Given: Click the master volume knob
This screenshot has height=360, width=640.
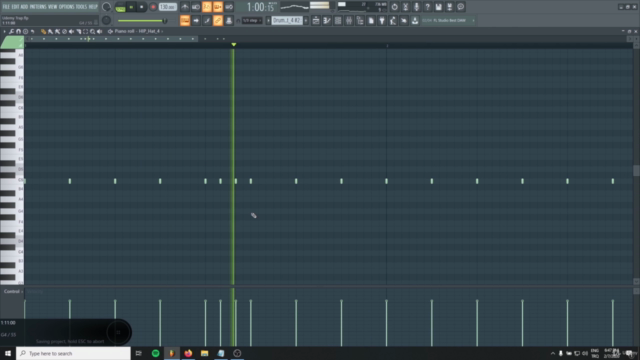Looking at the screenshot, I should coord(106,7).
